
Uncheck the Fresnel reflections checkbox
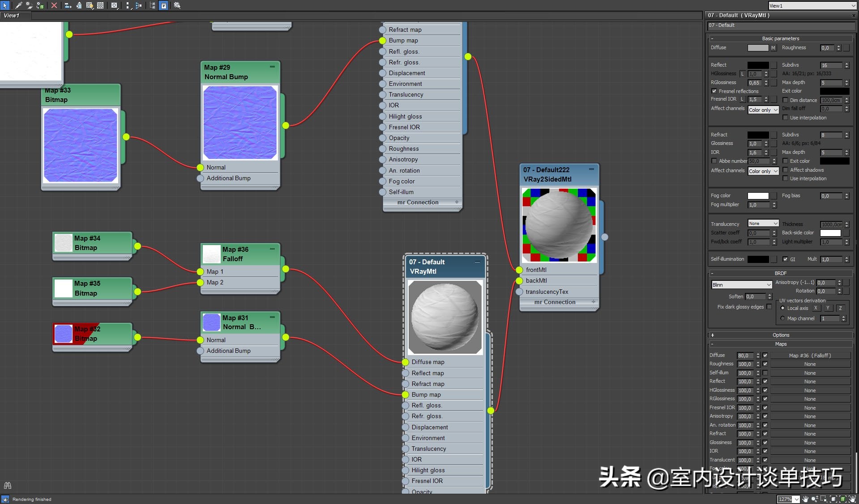click(714, 91)
